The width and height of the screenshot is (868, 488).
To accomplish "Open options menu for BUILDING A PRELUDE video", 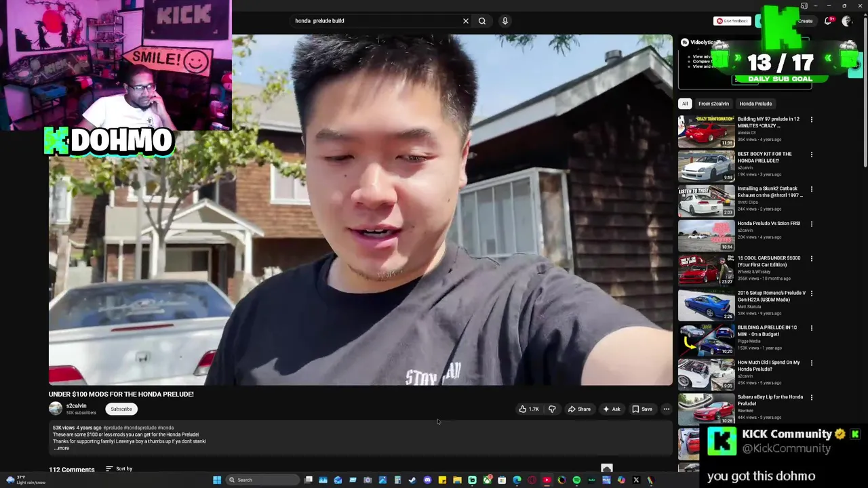I will tap(812, 328).
